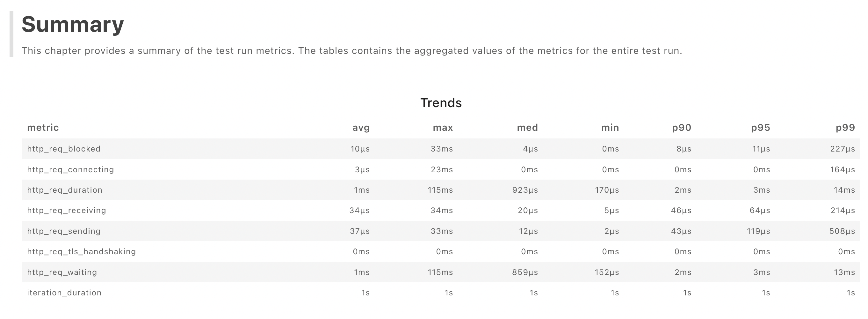Click the 508µs p99 value for sending
The image size is (868, 319).
[x=842, y=231]
